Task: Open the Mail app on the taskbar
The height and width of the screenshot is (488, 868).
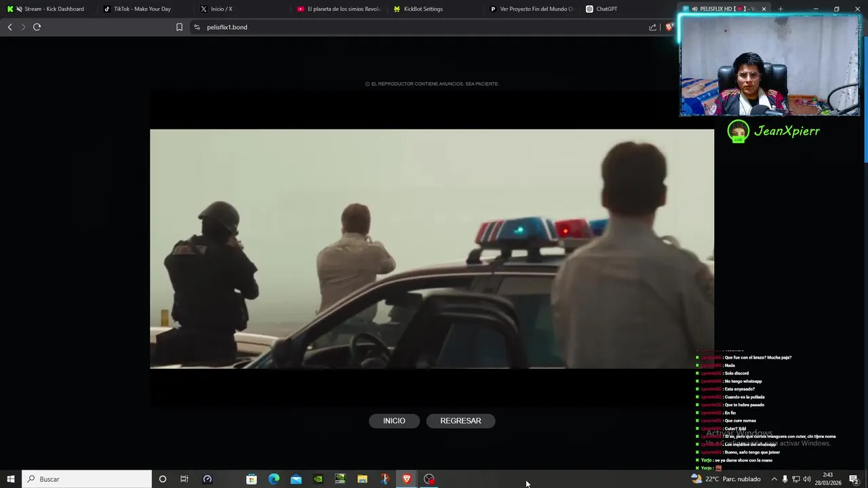Action: coord(296,479)
